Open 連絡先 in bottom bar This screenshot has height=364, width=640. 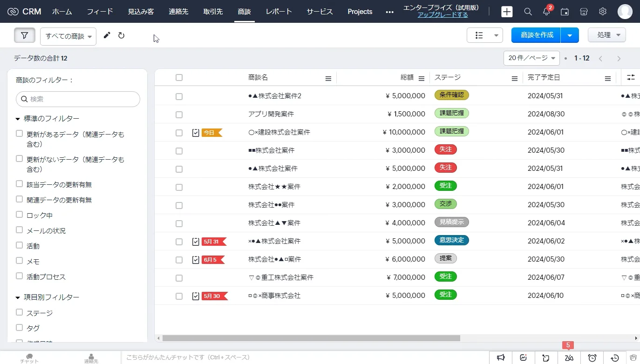pyautogui.click(x=91, y=358)
